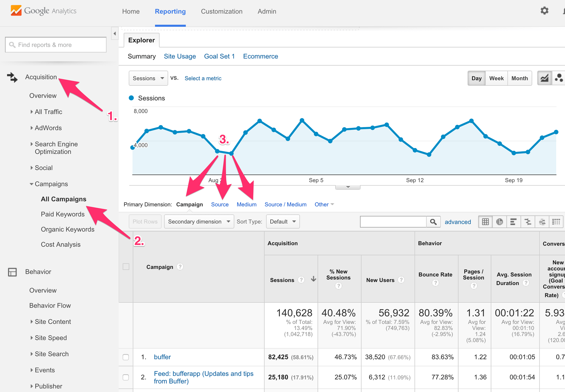Select the pie chart percentage view icon

point(499,222)
